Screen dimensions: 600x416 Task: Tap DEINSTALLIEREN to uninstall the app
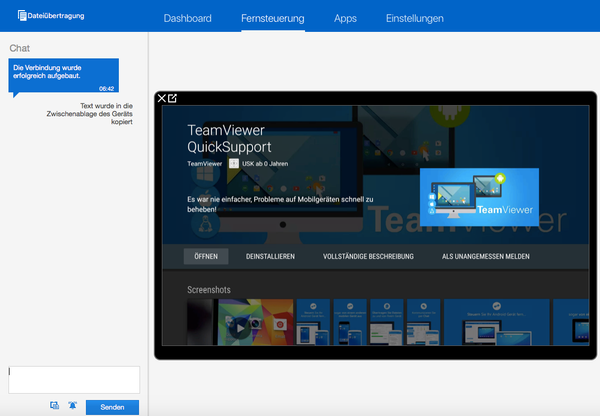pos(270,257)
